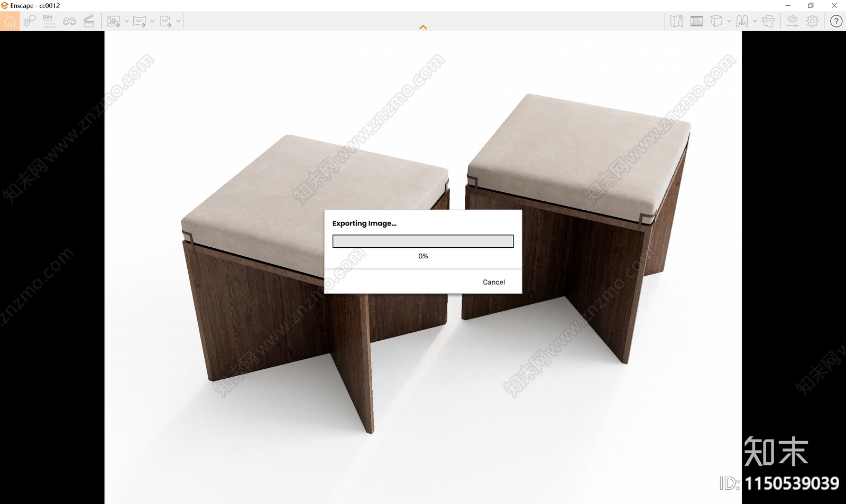Click the export progress bar
Viewport: 846px width, 504px height.
[423, 241]
